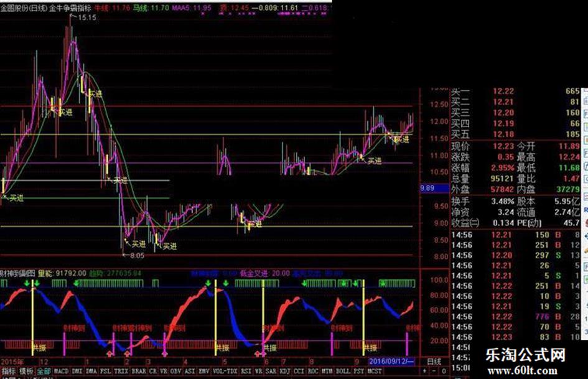Show the EMV indicator
The width and height of the screenshot is (588, 379).
click(x=203, y=371)
